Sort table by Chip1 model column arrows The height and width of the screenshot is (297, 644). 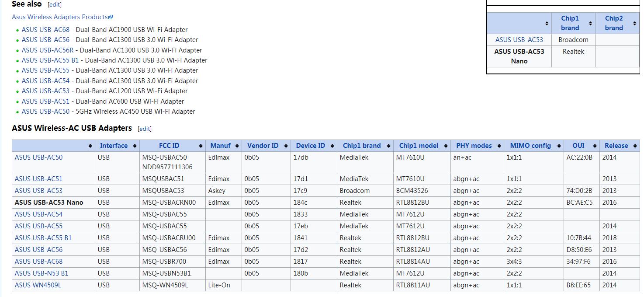446,146
